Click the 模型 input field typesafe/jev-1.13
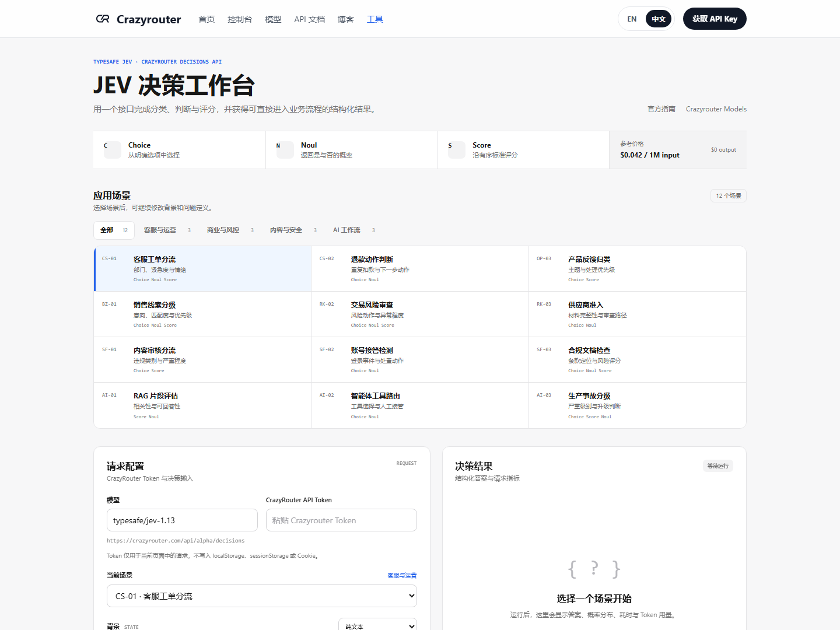Image resolution: width=840 pixels, height=630 pixels. point(182,520)
